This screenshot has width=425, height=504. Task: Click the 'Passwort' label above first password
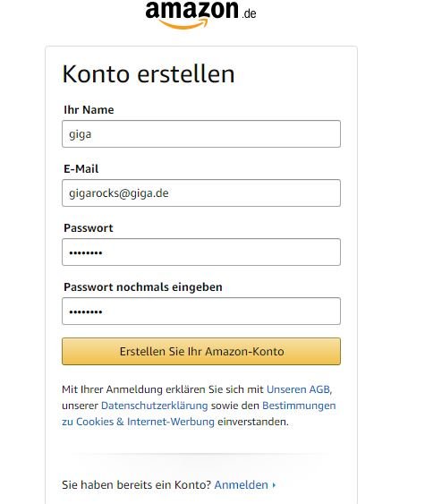(89, 228)
